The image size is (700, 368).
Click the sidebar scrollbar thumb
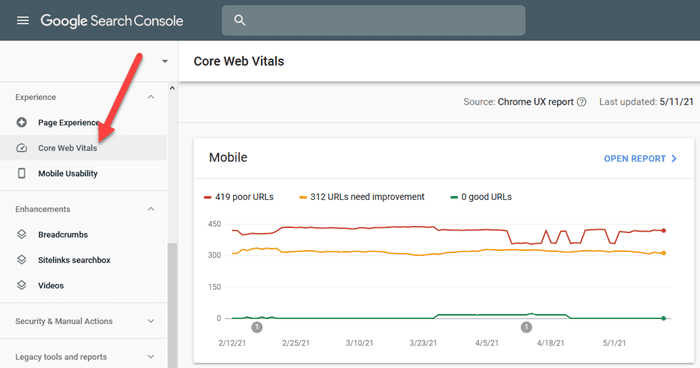point(172,305)
